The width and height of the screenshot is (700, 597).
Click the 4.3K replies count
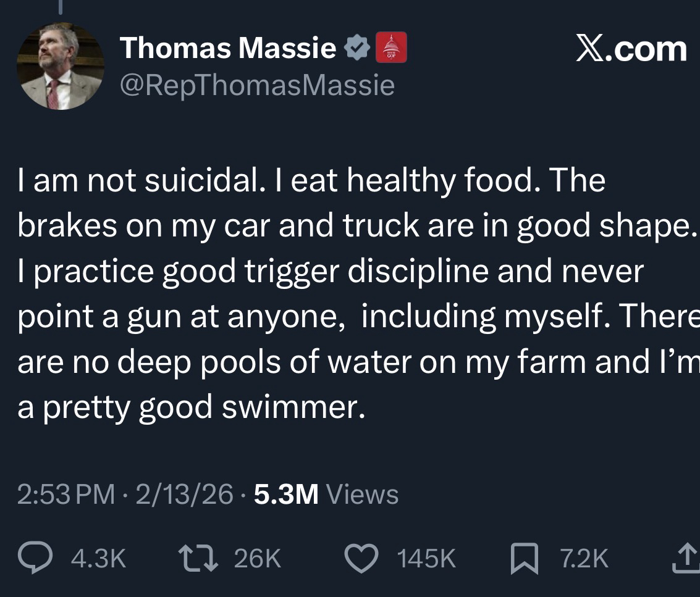[99, 559]
